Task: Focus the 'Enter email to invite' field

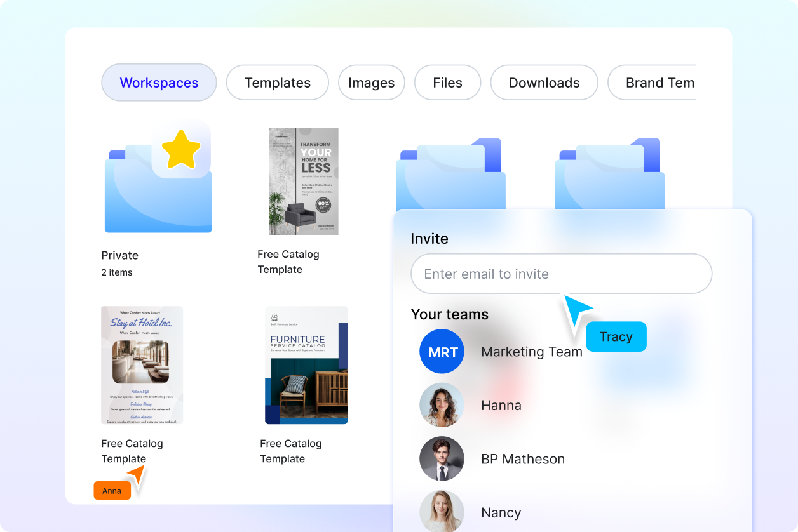Action: 562,274
